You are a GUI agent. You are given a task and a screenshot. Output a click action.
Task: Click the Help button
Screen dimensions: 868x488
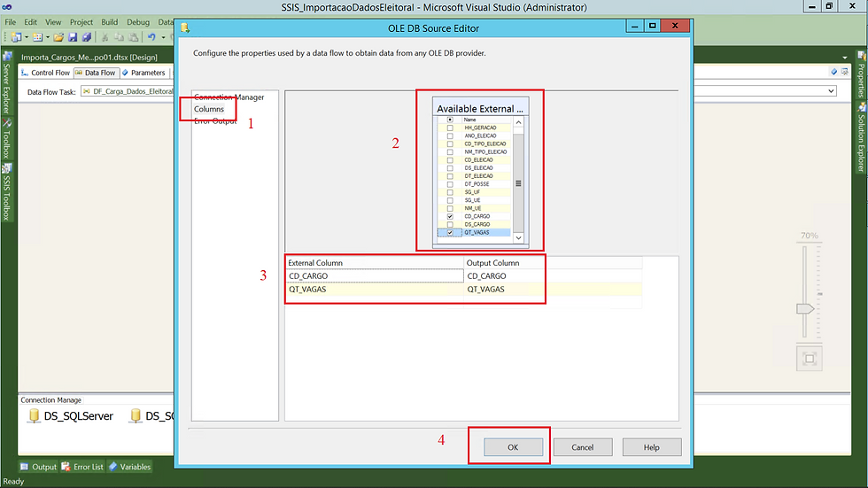coord(652,447)
